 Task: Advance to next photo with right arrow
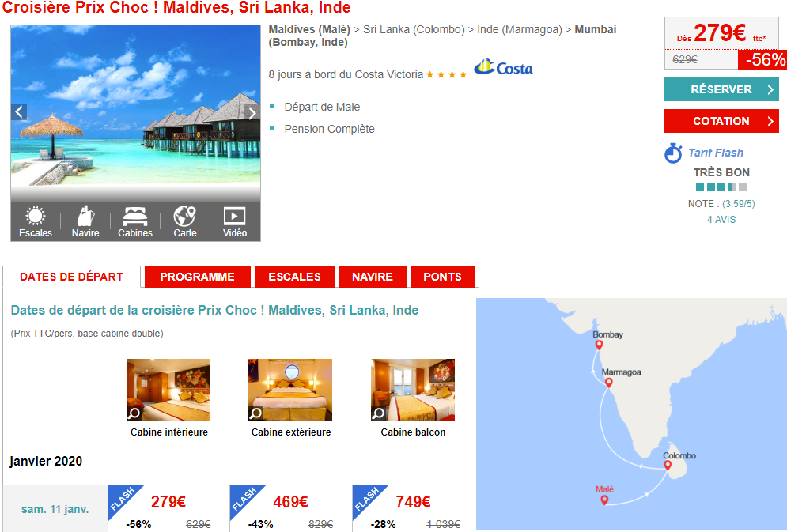[252, 112]
